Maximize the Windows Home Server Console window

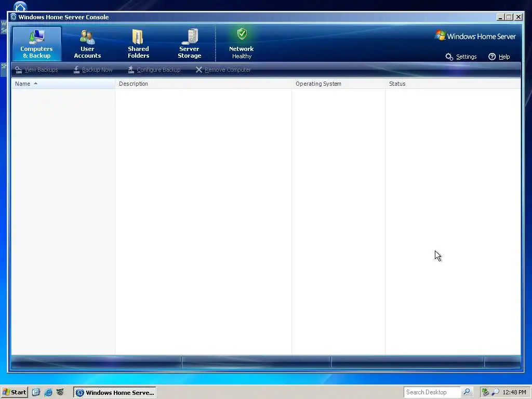coord(509,17)
